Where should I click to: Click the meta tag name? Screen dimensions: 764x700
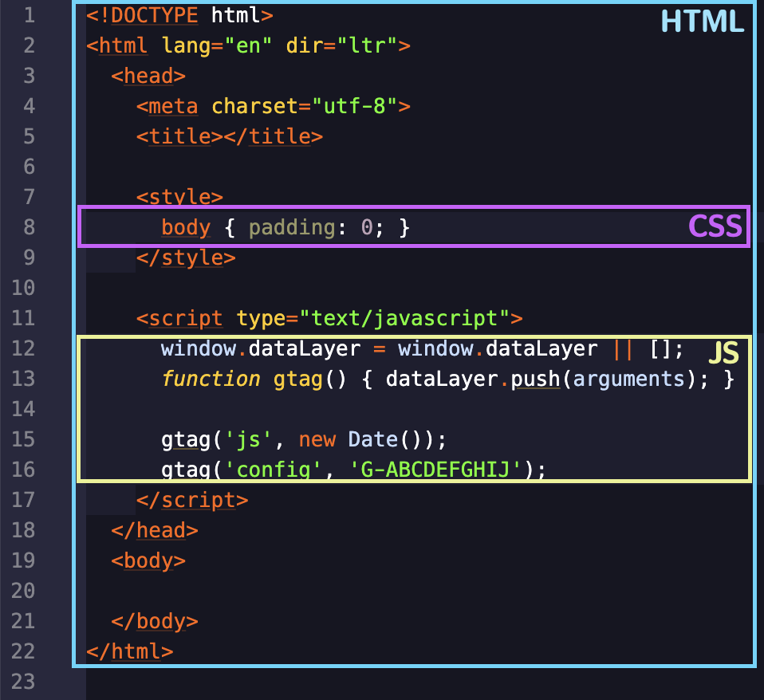[174, 106]
